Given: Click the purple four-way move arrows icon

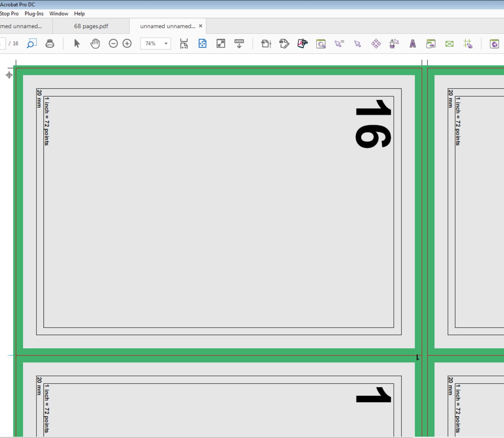Looking at the screenshot, I should 376,43.
